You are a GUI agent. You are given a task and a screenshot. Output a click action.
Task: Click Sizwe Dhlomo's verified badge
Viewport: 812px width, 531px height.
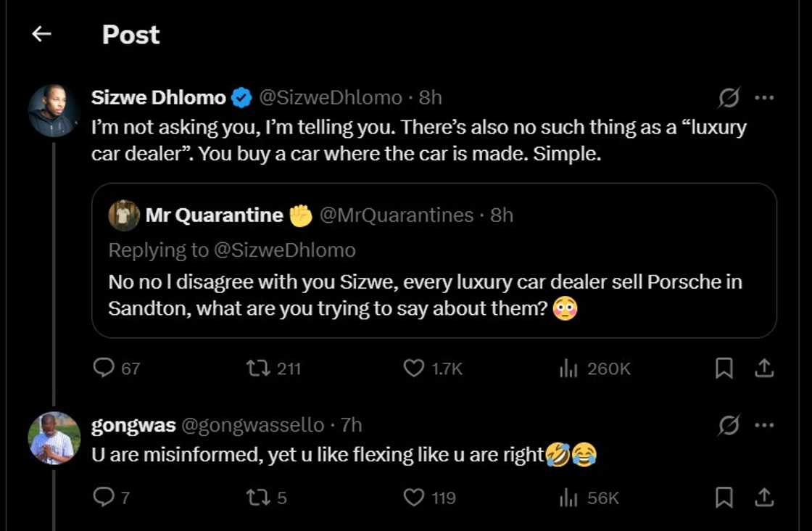(240, 96)
